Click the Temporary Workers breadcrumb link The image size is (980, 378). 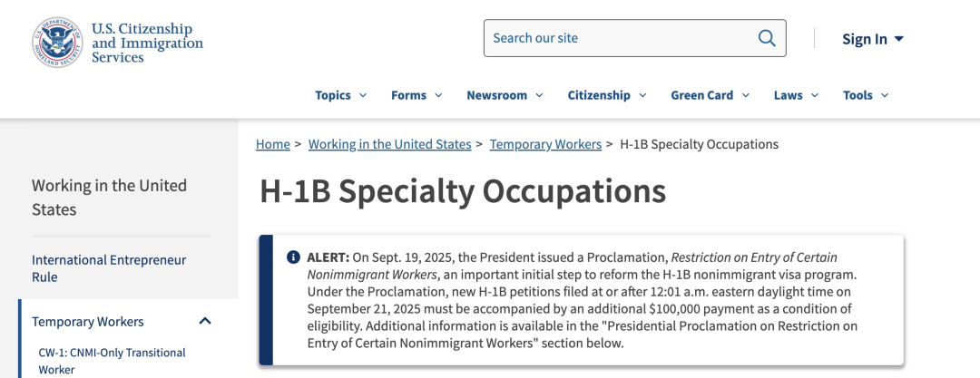pyautogui.click(x=545, y=144)
